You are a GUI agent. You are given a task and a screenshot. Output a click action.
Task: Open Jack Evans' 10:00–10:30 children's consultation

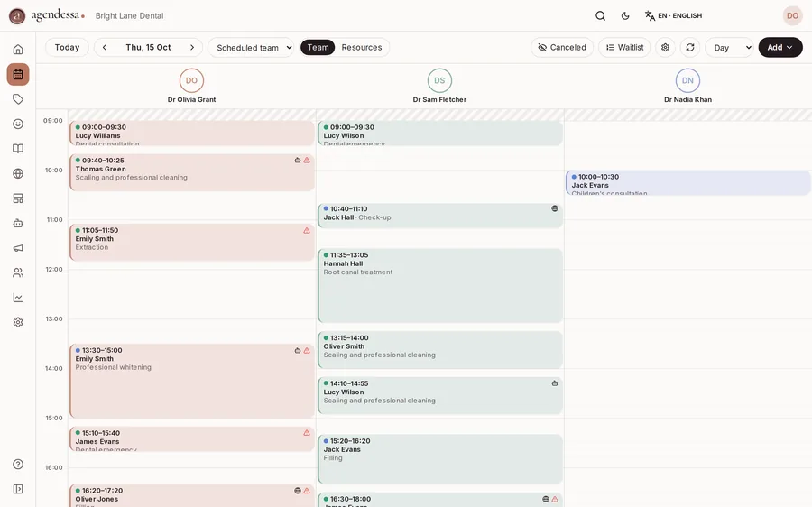[688, 183]
